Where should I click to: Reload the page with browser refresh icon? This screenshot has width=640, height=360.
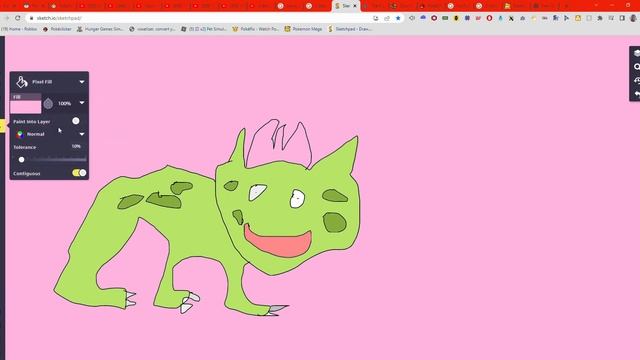pos(18,18)
